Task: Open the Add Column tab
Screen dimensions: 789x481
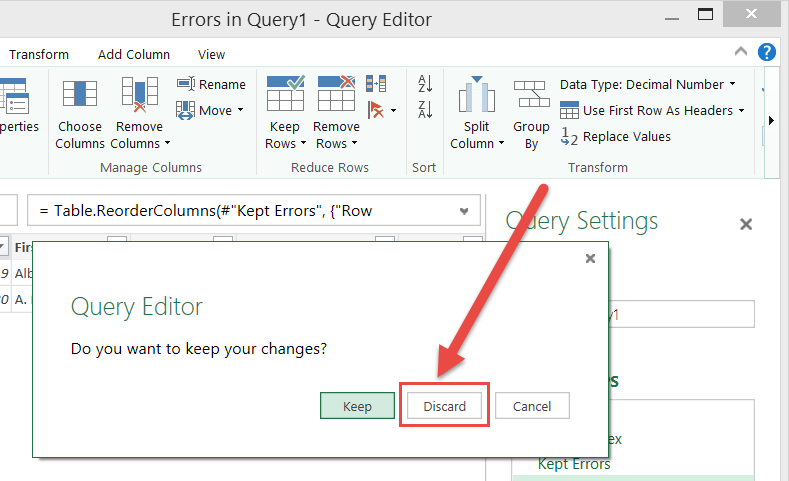Action: tap(134, 55)
